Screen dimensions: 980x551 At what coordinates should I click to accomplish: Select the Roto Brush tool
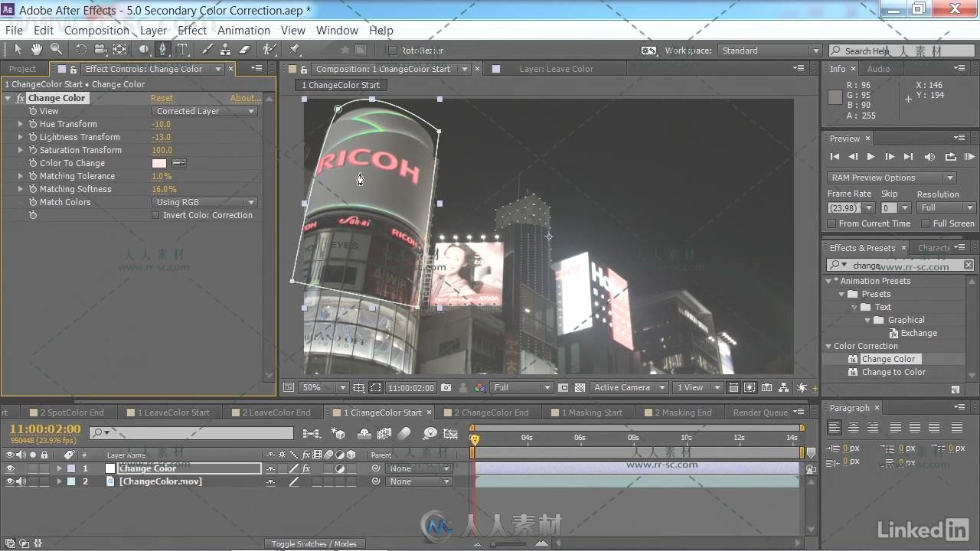[269, 50]
